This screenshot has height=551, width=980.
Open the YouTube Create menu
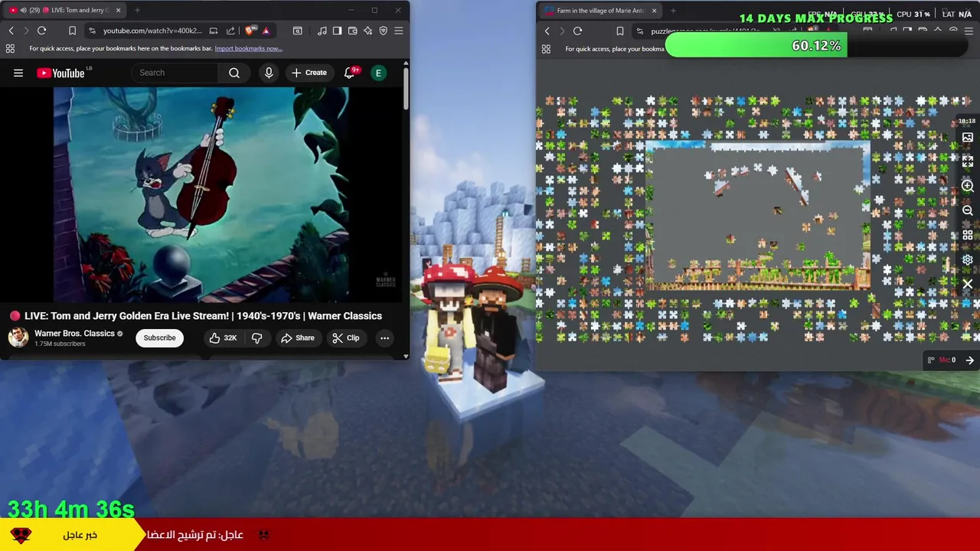pyautogui.click(x=309, y=73)
